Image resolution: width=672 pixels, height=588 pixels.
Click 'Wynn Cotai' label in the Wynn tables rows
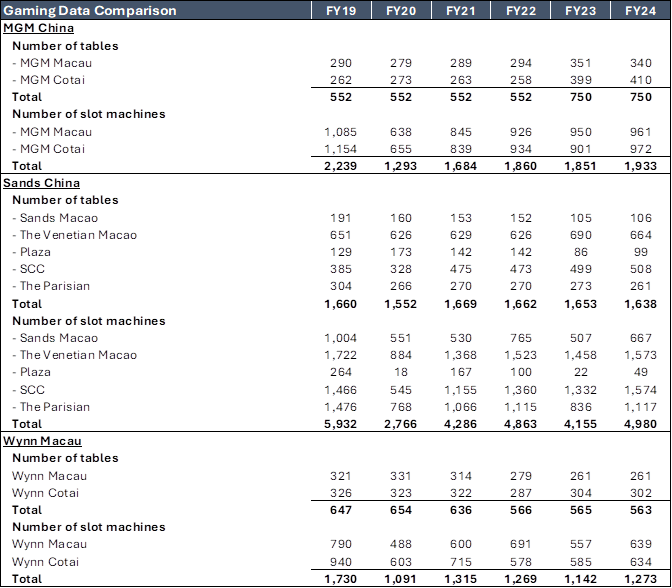point(45,493)
